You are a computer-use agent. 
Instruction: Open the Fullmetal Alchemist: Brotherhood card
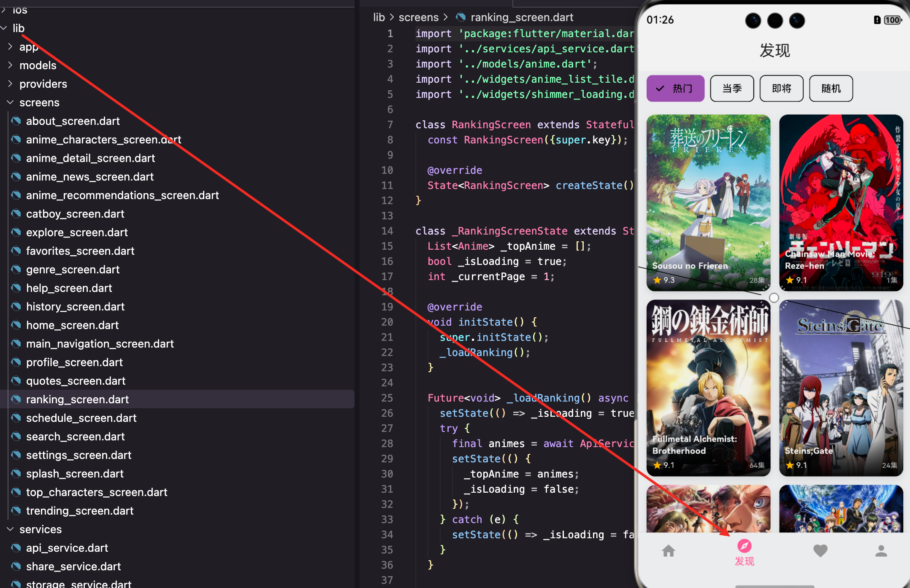point(708,388)
